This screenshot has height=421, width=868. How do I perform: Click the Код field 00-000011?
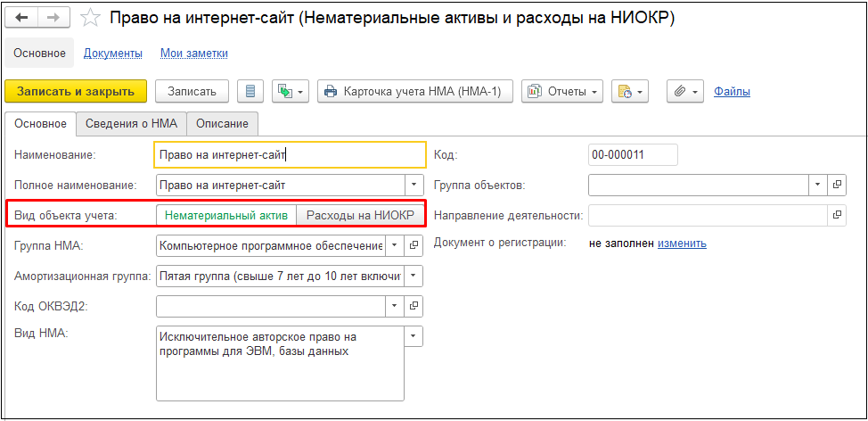coord(634,155)
